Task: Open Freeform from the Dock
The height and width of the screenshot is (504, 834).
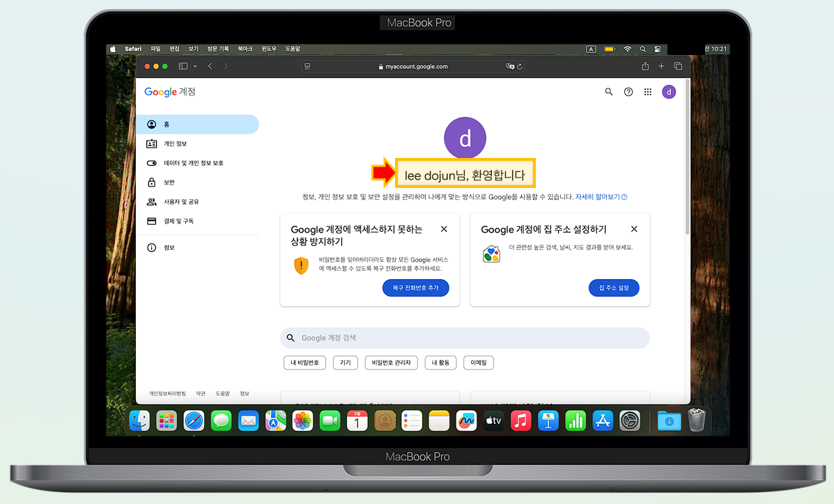Action: (466, 421)
